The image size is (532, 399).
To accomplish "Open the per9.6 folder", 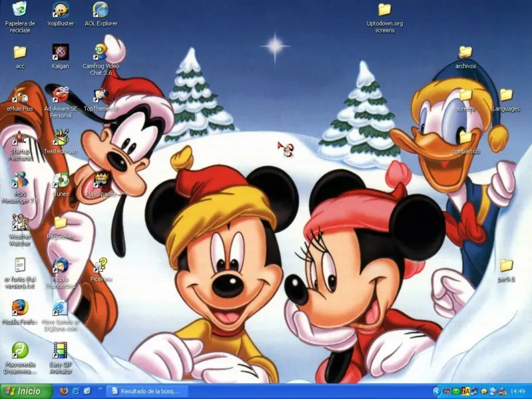I will (506, 271).
